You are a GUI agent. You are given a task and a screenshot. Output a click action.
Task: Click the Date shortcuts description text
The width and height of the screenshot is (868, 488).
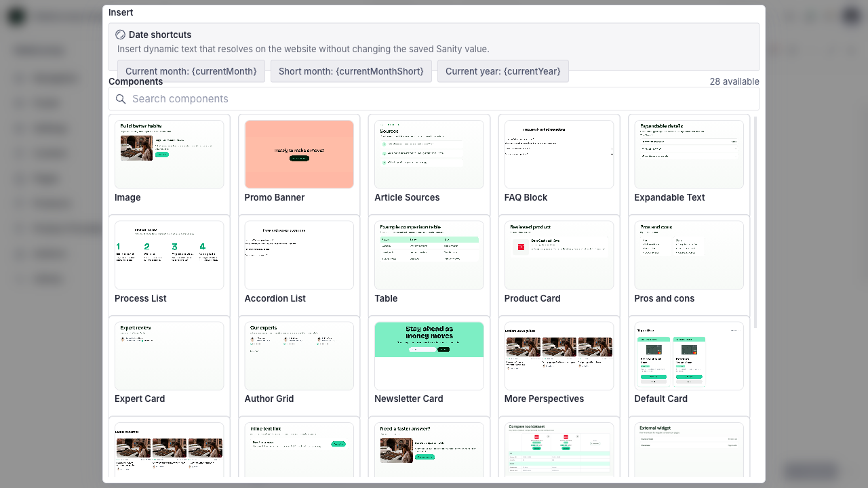point(303,49)
